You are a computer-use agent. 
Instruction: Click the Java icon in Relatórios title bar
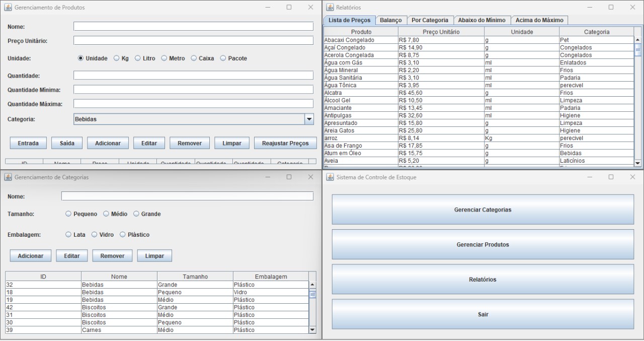330,8
